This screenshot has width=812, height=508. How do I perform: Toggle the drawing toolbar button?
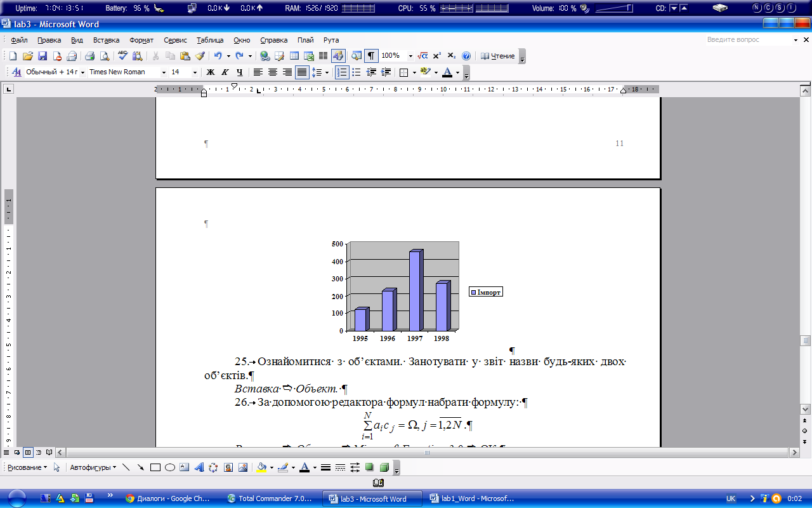click(x=338, y=56)
